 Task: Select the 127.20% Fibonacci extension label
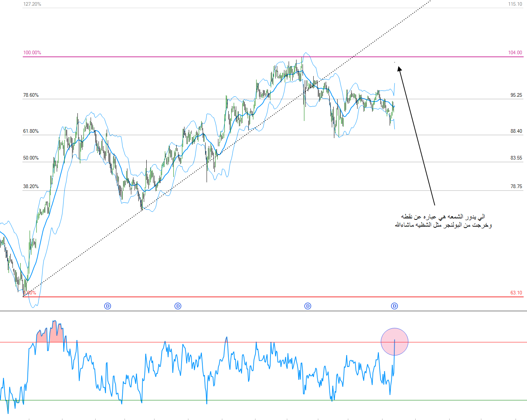[32, 4]
